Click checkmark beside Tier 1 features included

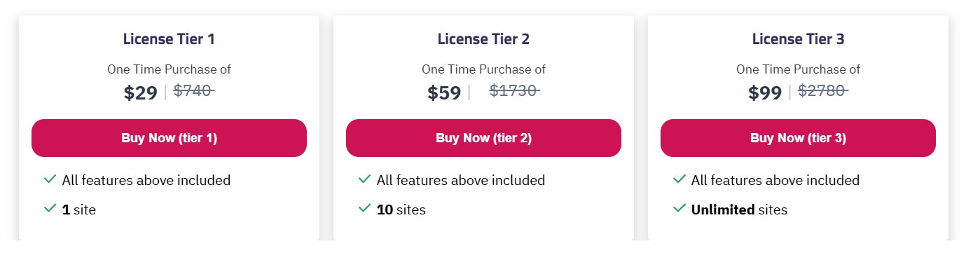[x=50, y=179]
